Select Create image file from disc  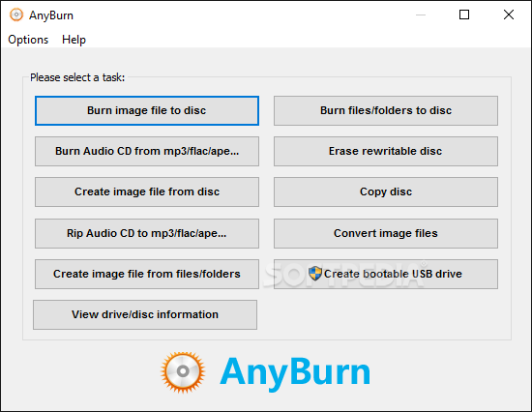click(x=147, y=191)
